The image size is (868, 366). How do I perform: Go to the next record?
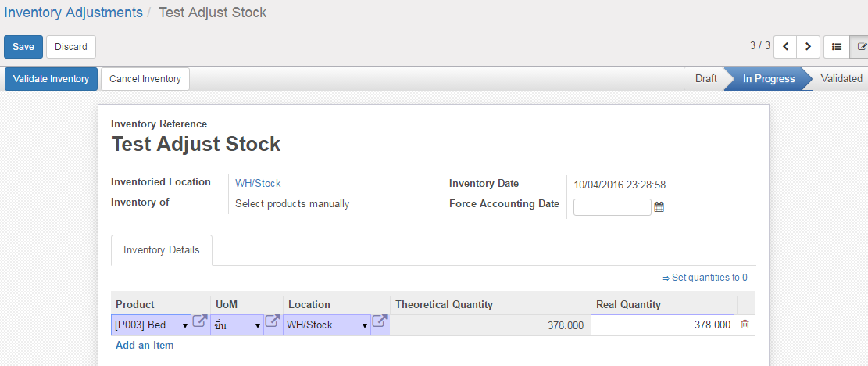point(808,47)
